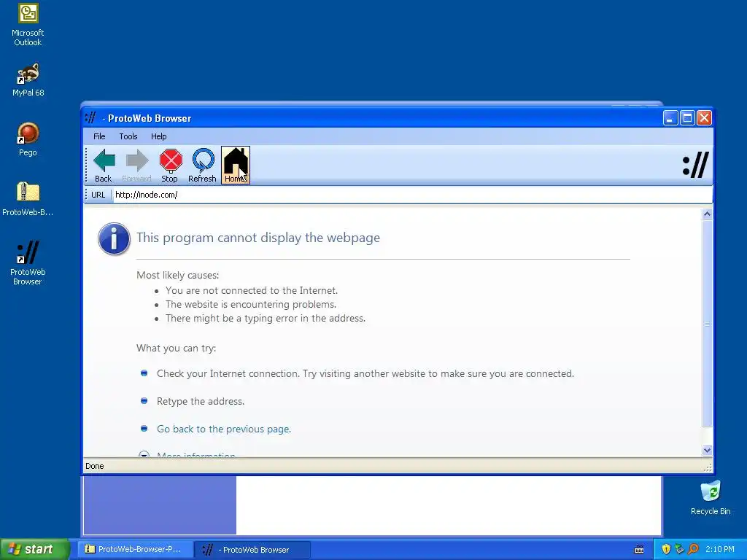Click the 'This program cannot display the webpage' heading
The width and height of the screenshot is (747, 560).
[258, 238]
